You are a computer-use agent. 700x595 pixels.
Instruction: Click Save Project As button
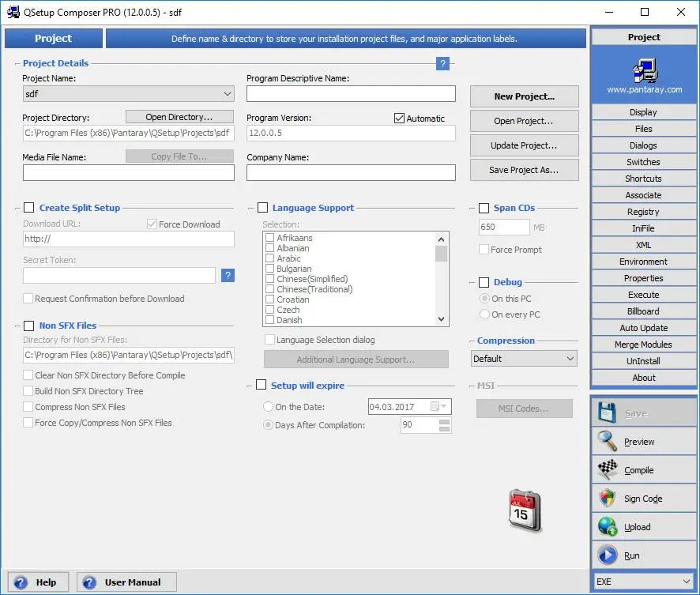(524, 170)
